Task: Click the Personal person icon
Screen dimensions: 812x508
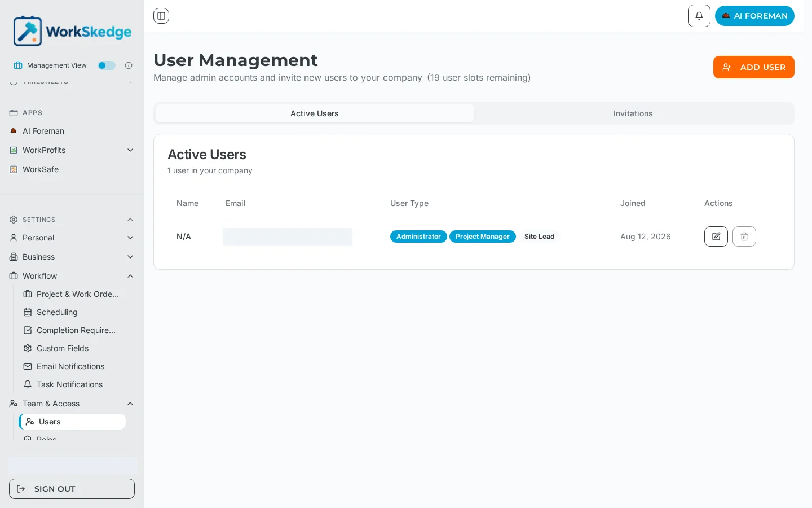Action: coord(14,238)
